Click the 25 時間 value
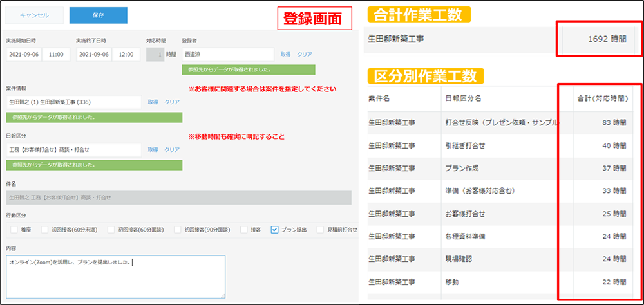644x305 pixels. [614, 214]
